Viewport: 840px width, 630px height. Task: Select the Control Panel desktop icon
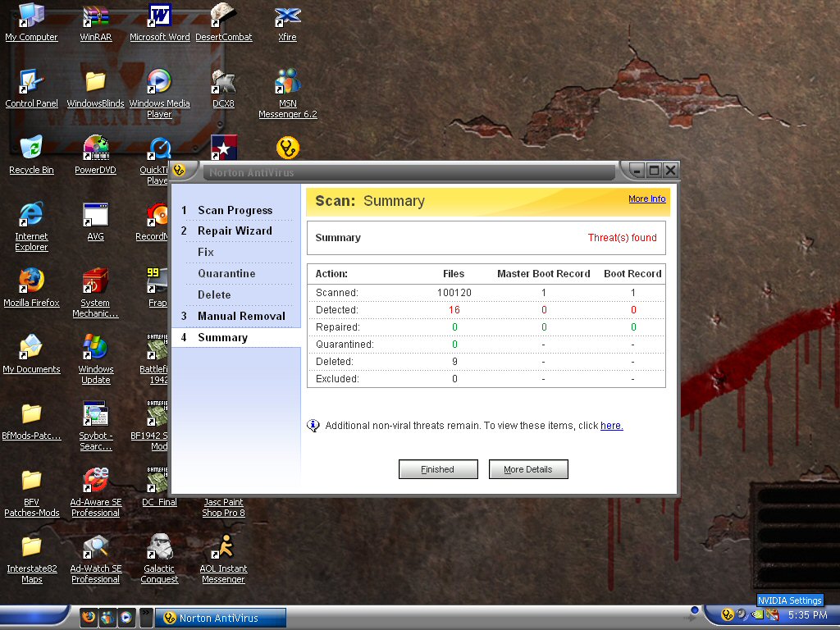(31, 89)
